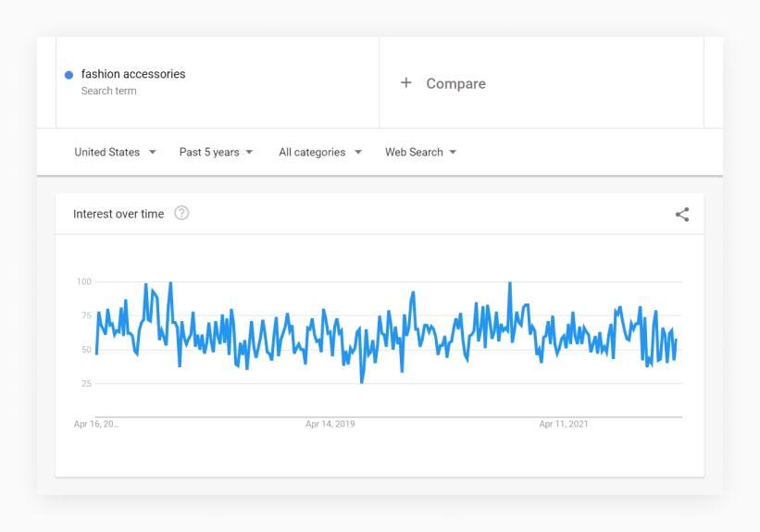Click the Apr 14, 2019 axis date
The image size is (760, 532).
[330, 424]
